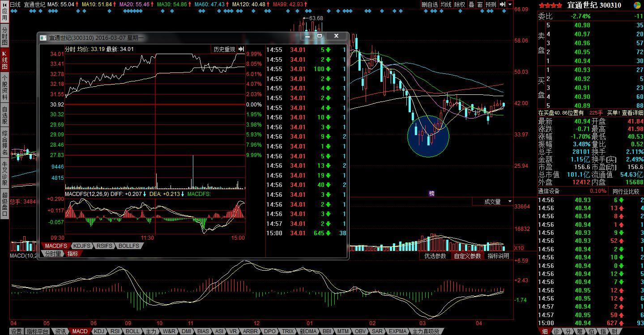
Task: Switch to 分时图 view in sidebar
Action: tap(4, 35)
